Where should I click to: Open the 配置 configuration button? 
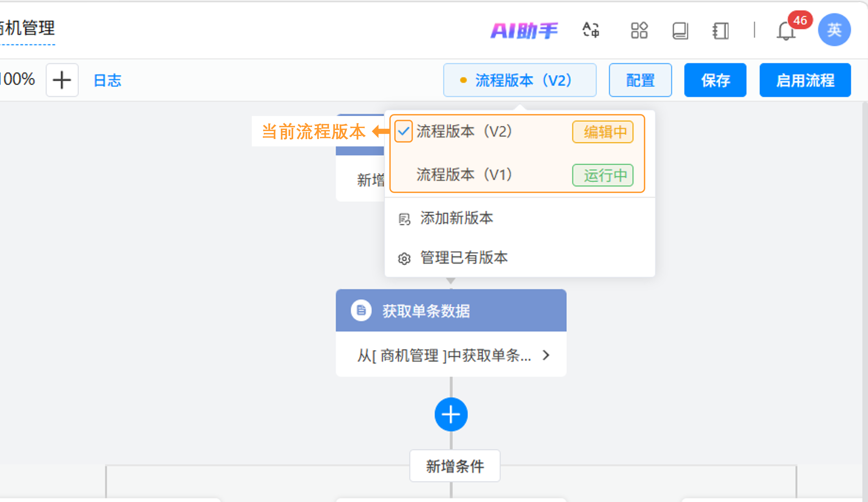coord(640,80)
